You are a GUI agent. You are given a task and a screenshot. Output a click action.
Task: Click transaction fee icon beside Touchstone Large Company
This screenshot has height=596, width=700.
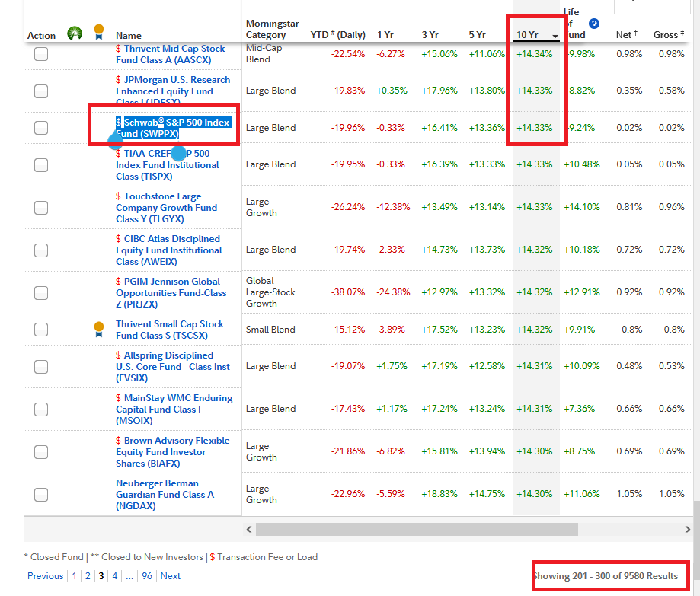[118, 196]
